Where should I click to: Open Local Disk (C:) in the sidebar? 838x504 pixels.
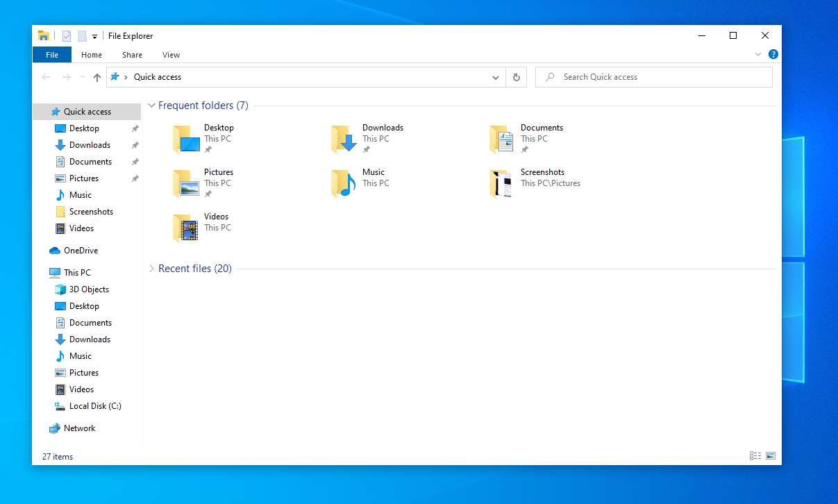click(x=93, y=405)
